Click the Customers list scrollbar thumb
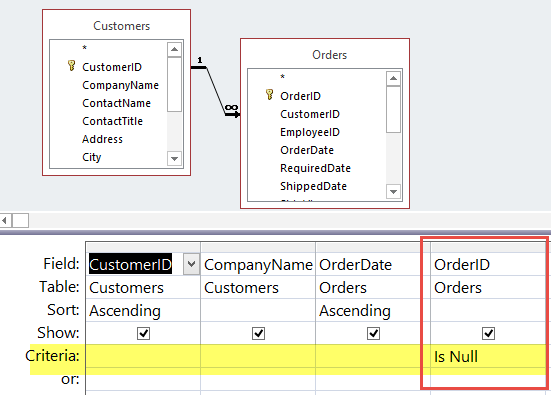Screen dimensions: 551x395 coord(174,84)
